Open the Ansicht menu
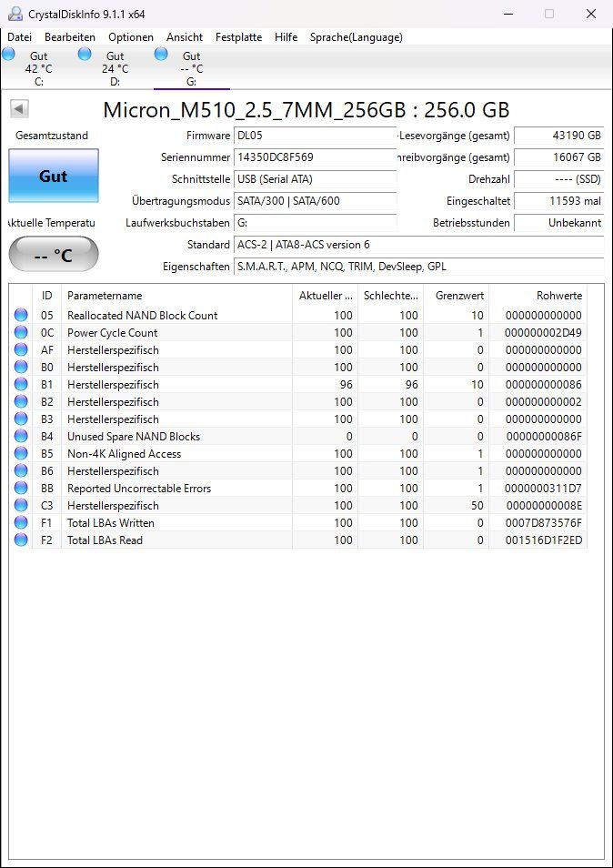This screenshot has height=868, width=613. point(185,37)
